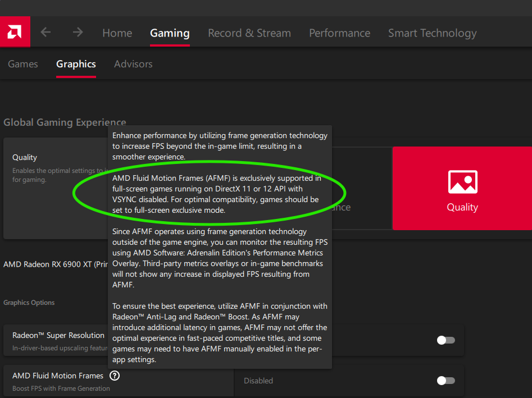Open the Smart Technology tab
The image size is (532, 398).
(x=432, y=33)
